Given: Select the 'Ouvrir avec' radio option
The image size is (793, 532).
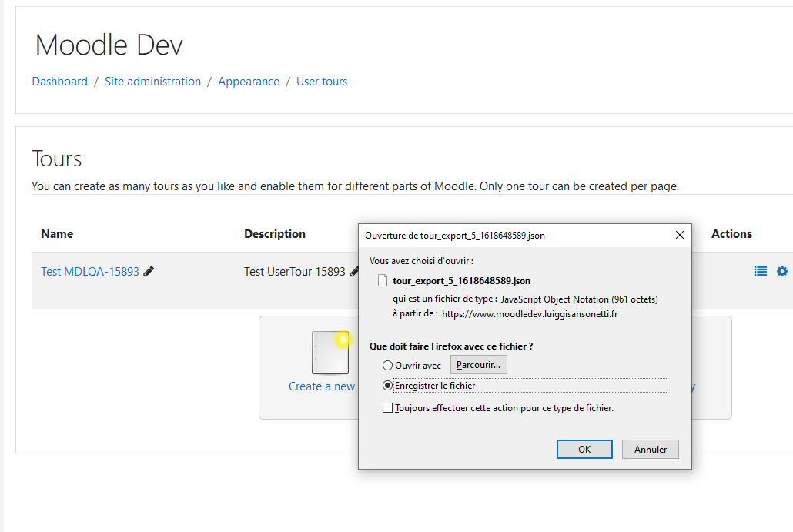Looking at the screenshot, I should tap(387, 365).
